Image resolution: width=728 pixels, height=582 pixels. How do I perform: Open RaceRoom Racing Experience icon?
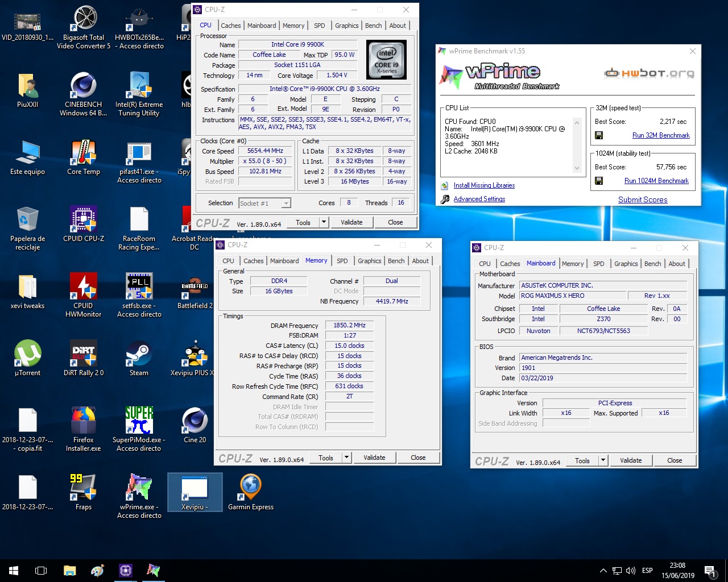pos(139,228)
